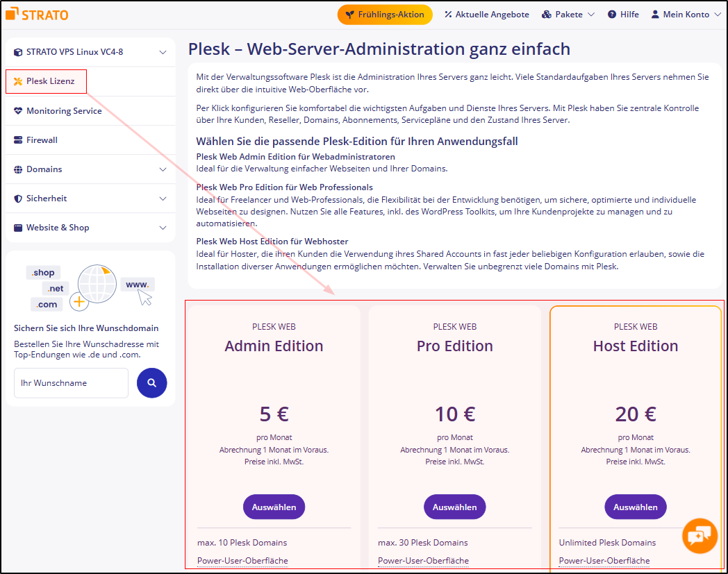Click 'max. 10 Plesk Domains' text
This screenshot has width=728, height=574.
242,543
